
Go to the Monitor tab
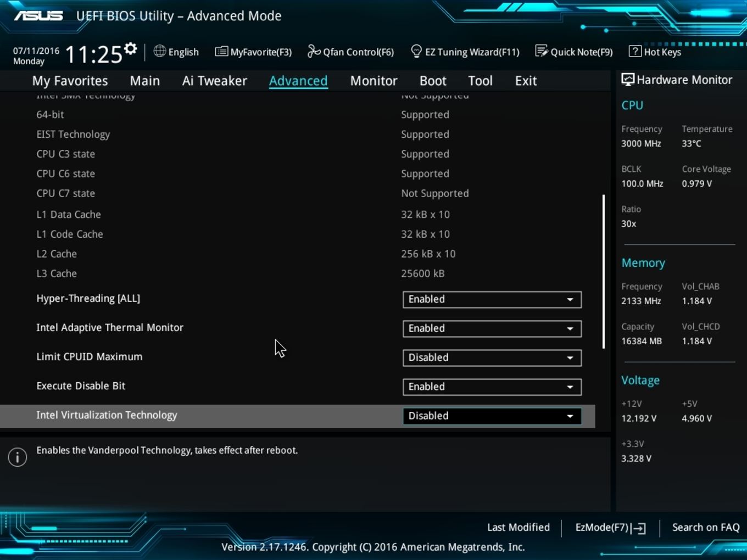[x=374, y=81]
